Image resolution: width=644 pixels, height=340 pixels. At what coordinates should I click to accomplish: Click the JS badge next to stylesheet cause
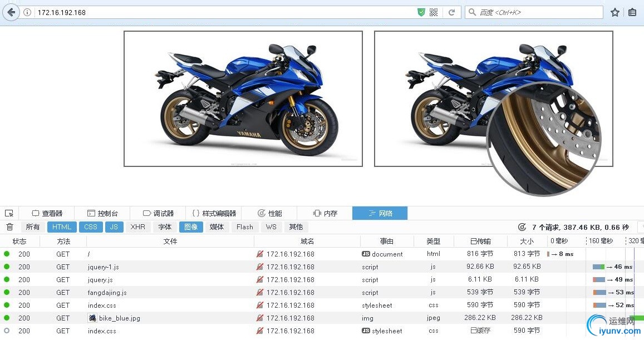pyautogui.click(x=366, y=331)
